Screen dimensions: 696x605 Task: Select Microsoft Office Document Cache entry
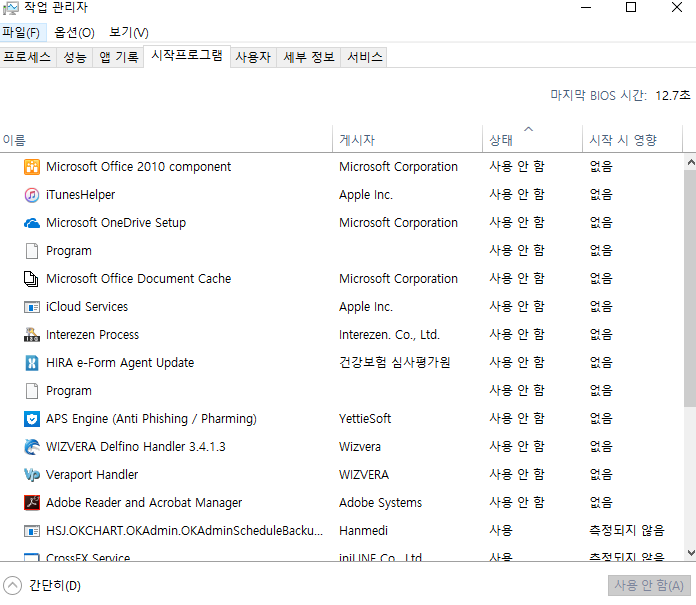[138, 279]
